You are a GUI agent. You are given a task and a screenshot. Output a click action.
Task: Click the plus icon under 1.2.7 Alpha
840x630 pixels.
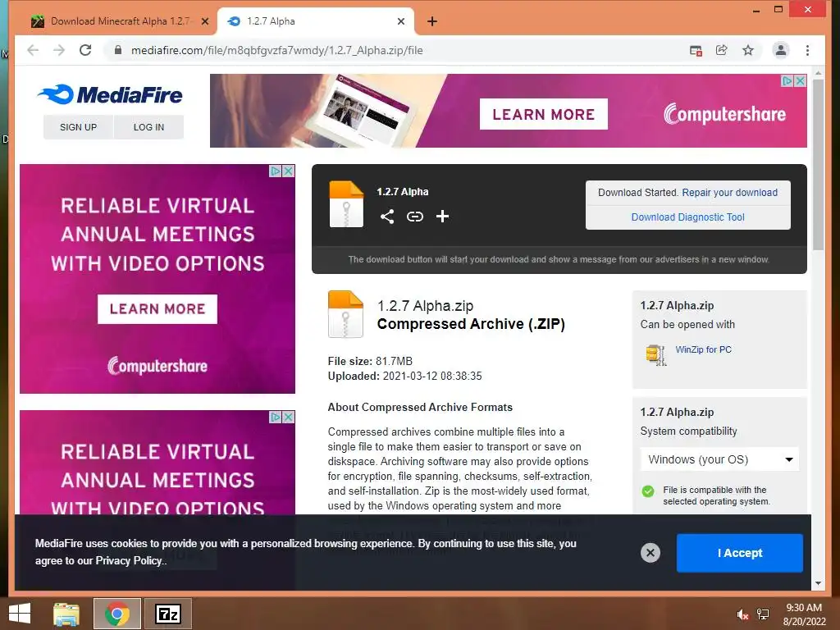[442, 217]
